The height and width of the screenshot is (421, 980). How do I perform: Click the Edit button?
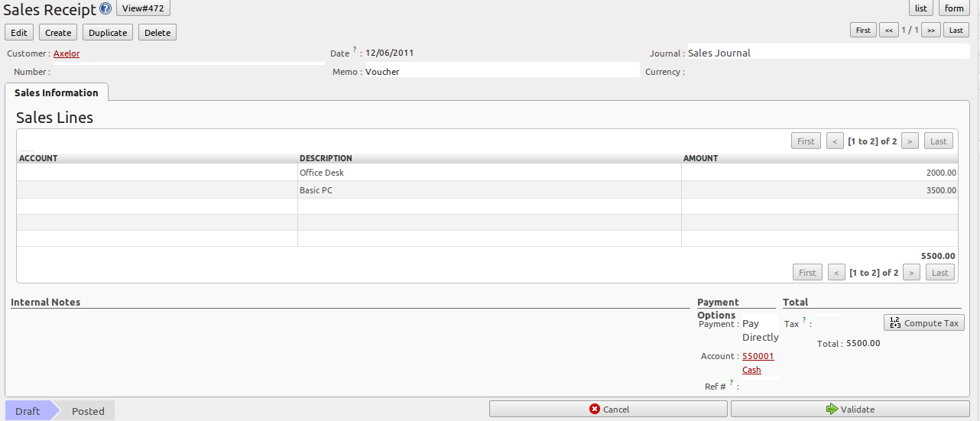pos(19,33)
